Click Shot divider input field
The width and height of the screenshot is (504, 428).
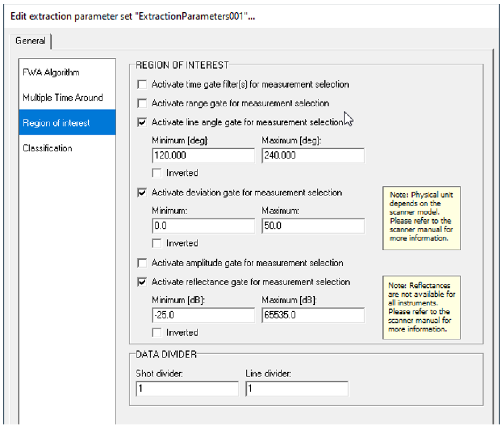pyautogui.click(x=187, y=389)
